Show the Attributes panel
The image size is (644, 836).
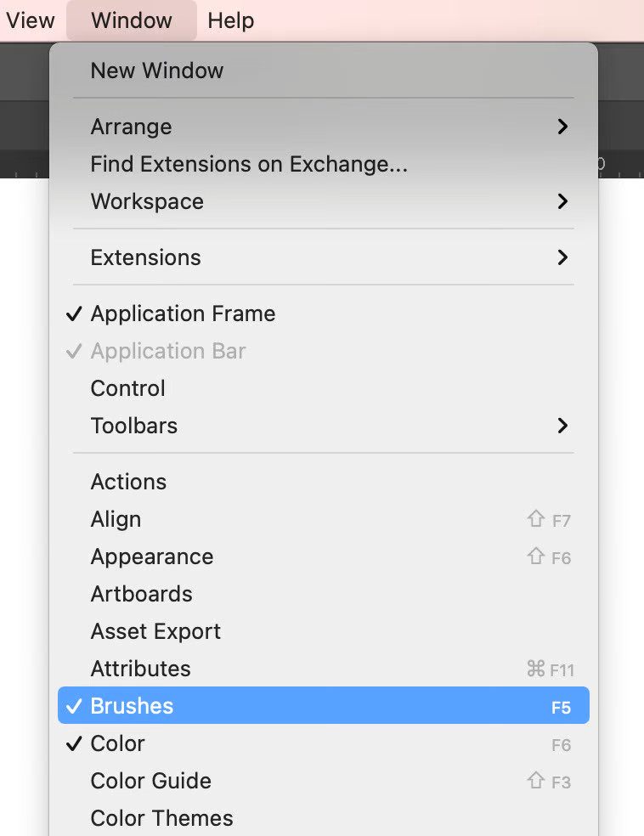[x=141, y=669]
